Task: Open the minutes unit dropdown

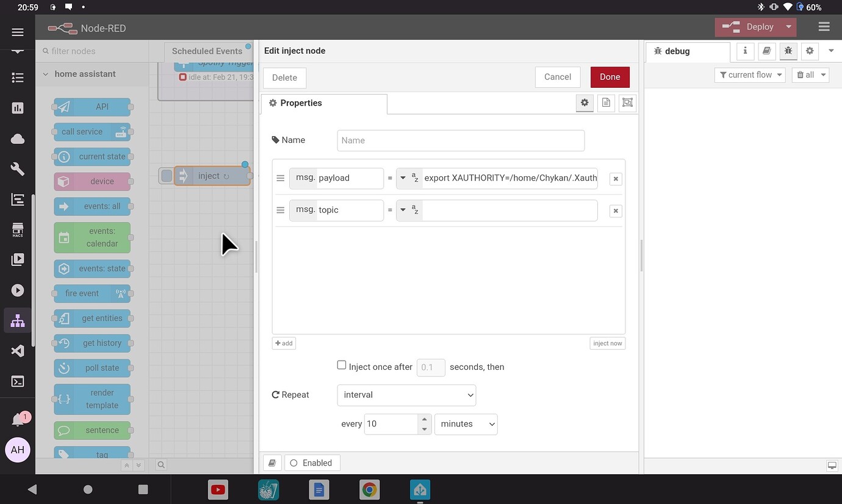Action: 466,423
